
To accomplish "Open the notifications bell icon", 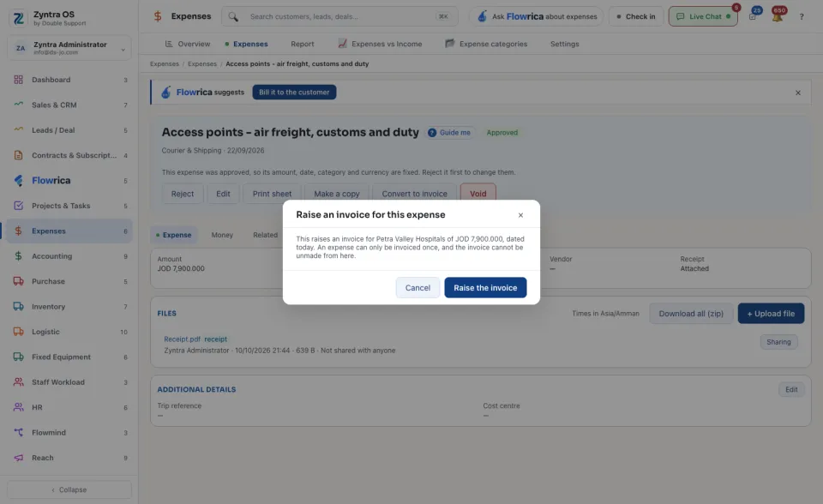I will tap(778, 16).
